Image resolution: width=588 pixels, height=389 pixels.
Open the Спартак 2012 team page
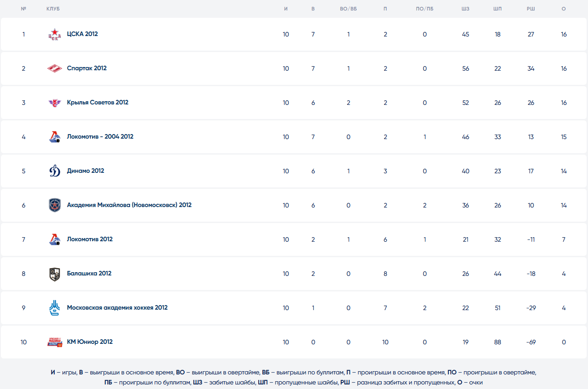coord(87,68)
